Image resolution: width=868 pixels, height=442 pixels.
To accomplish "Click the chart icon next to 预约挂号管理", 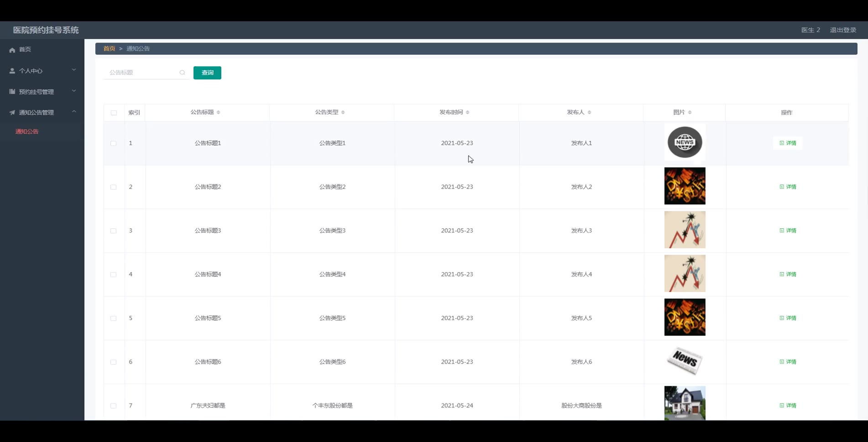I will (x=12, y=92).
